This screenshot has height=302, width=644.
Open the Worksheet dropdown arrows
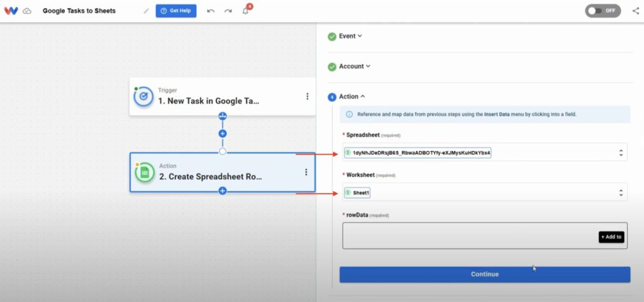621,193
